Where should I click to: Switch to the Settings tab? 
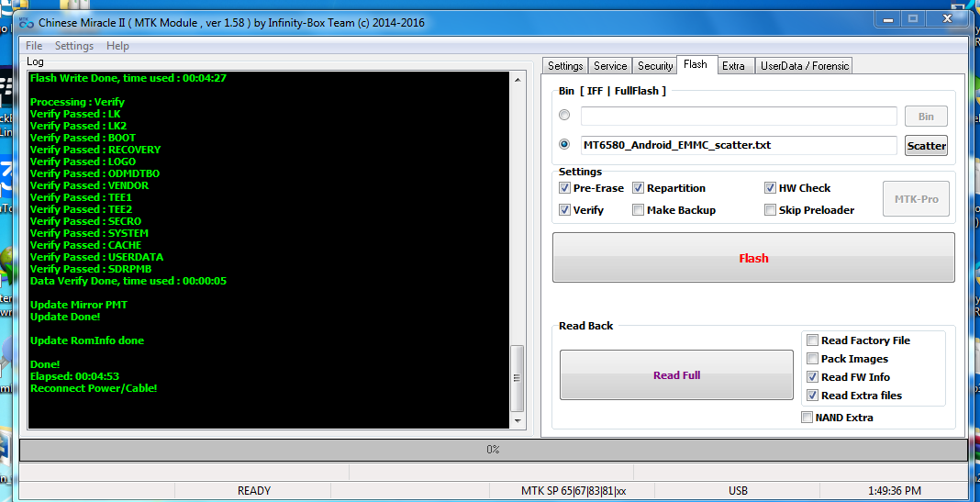click(x=565, y=66)
